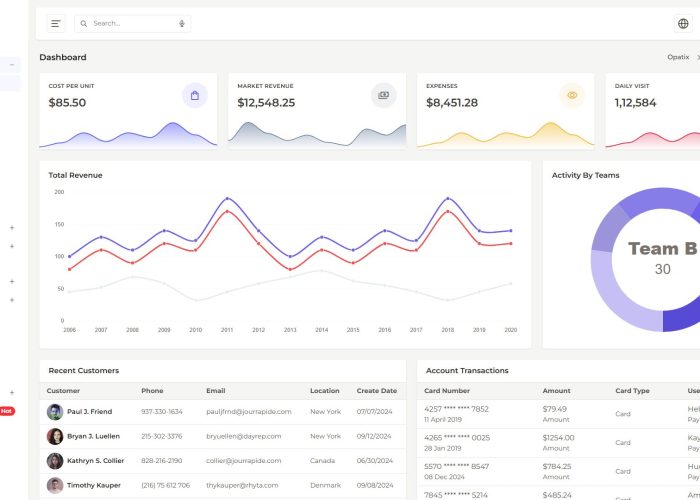Click Bryan J. Luellen's avatar
This screenshot has height=500, width=700.
[x=55, y=436]
